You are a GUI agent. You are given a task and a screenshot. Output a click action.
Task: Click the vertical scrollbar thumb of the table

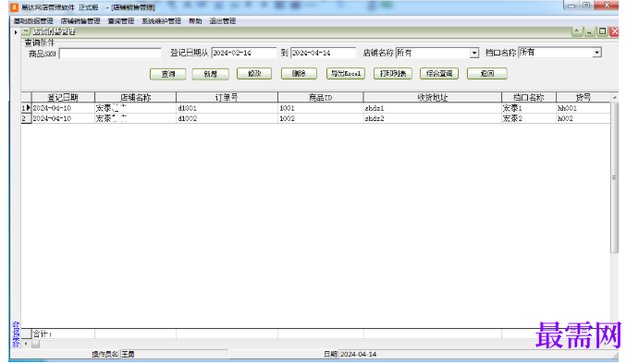point(614,177)
